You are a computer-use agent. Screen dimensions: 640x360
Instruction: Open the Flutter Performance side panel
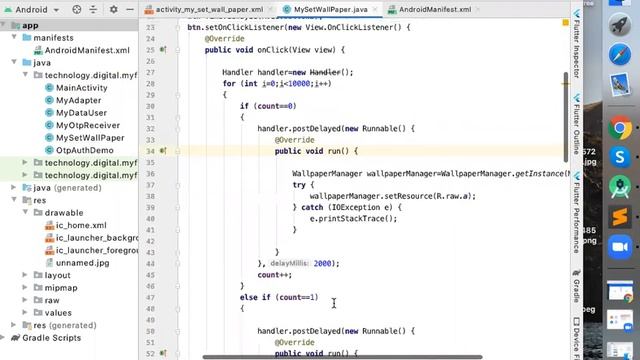(x=576, y=212)
